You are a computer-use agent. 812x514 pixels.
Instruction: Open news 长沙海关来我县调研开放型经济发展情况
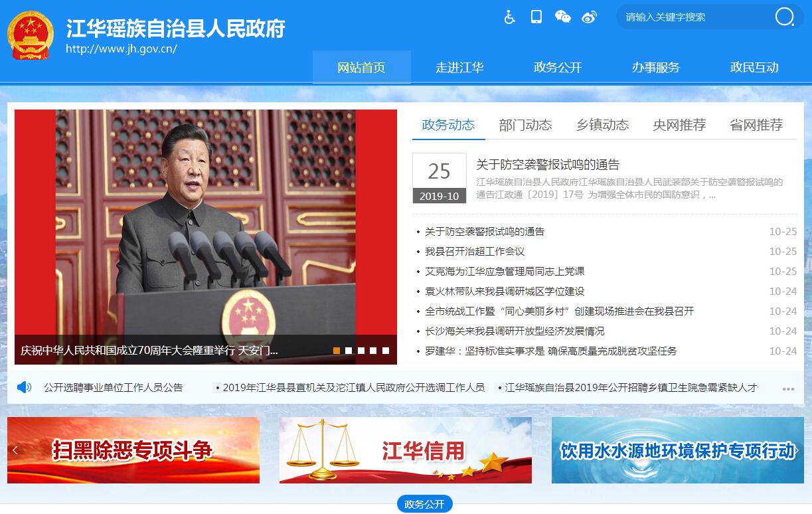pyautogui.click(x=515, y=331)
